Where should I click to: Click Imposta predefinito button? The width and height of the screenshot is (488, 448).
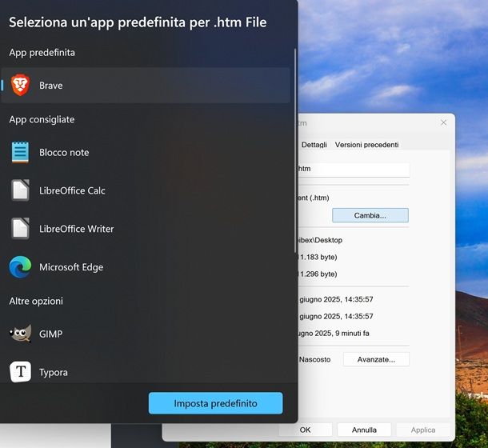click(x=215, y=403)
